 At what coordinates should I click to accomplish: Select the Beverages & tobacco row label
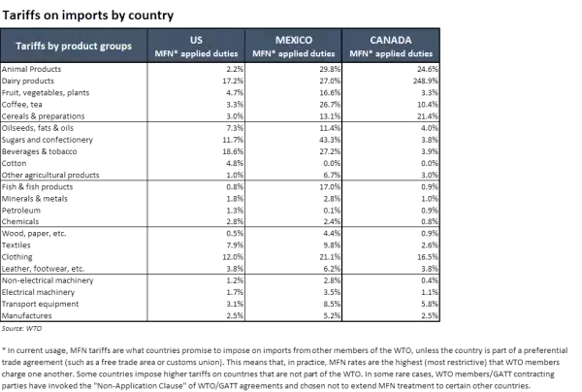tap(41, 150)
